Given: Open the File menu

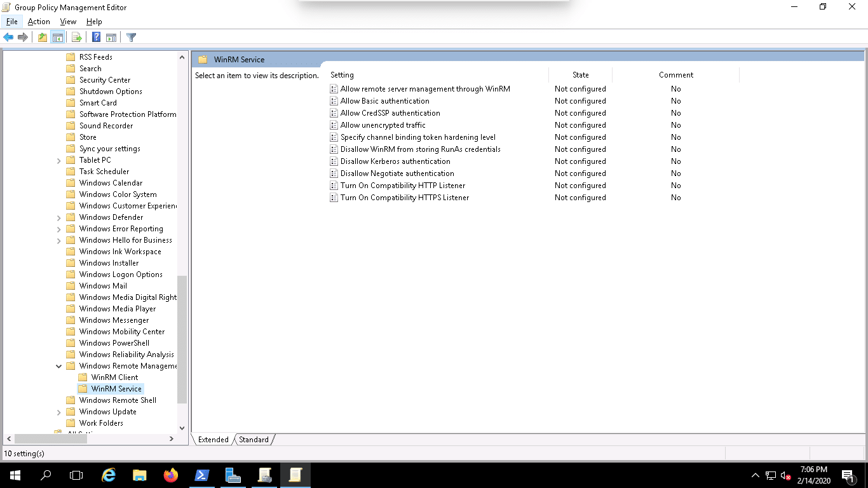Looking at the screenshot, I should tap(12, 22).
